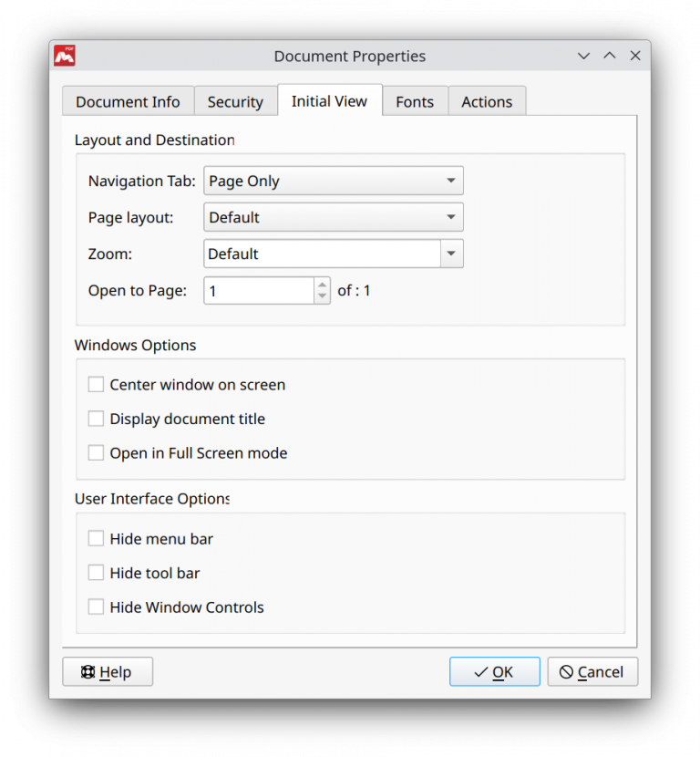Minimize the Document Properties dialog
The width and height of the screenshot is (700, 757).
pyautogui.click(x=584, y=56)
